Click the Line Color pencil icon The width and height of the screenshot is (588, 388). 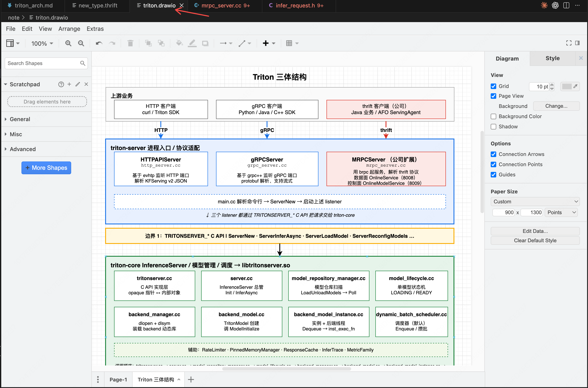pos(192,43)
